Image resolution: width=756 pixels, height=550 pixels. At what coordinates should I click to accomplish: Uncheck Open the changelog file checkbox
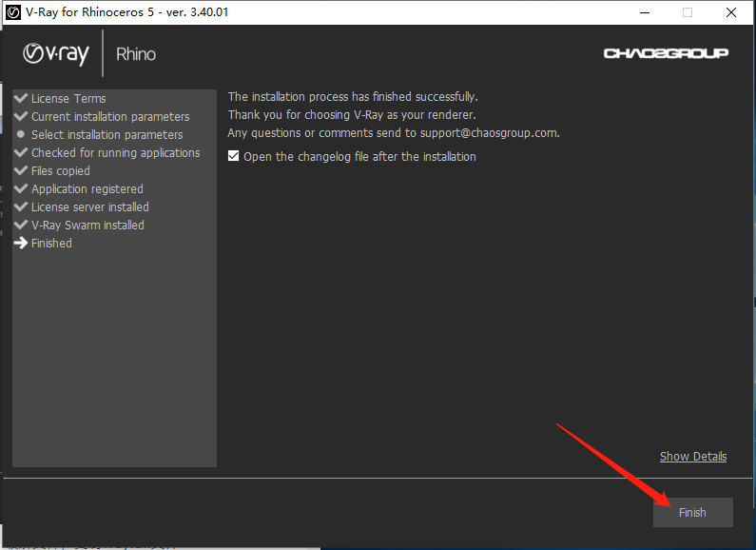coord(233,156)
